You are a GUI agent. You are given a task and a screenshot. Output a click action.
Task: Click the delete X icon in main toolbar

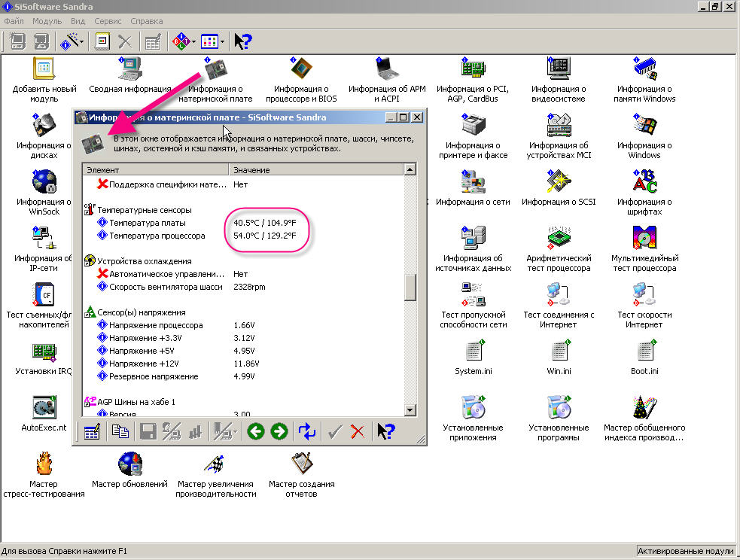125,41
